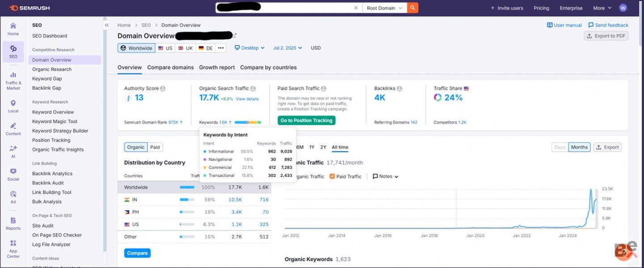Toggle the Paid Traffic checkbox
The image size is (644, 268).
point(332,176)
